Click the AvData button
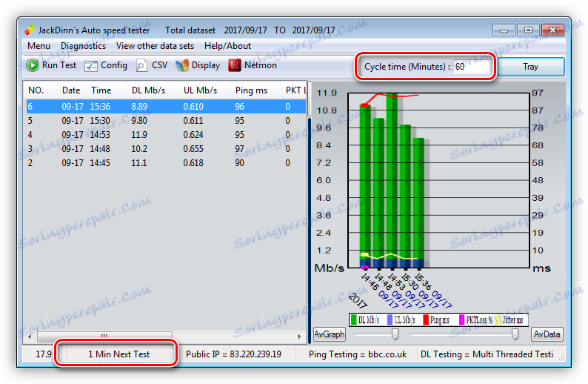 [x=547, y=334]
